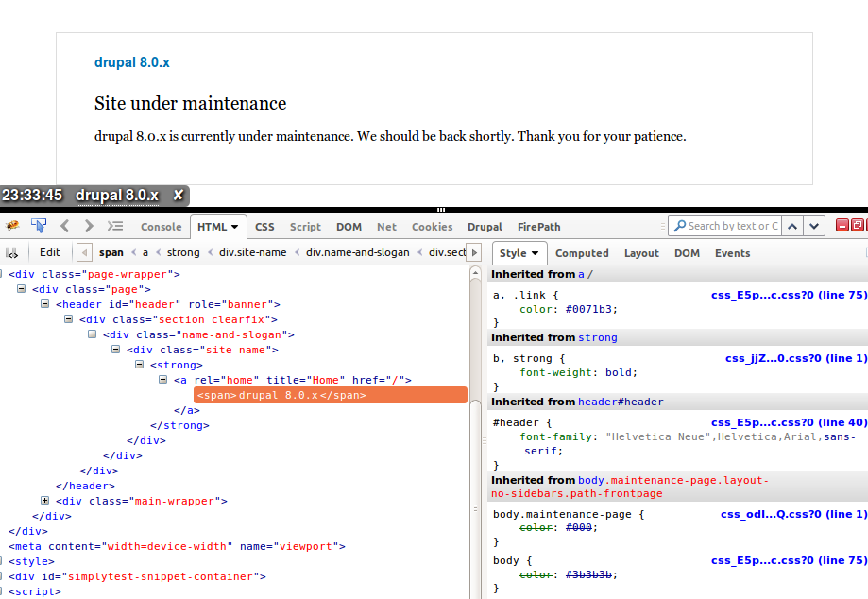Screen dimensions: 868x599
Task: Open the Cookies panel
Action: coord(432,227)
